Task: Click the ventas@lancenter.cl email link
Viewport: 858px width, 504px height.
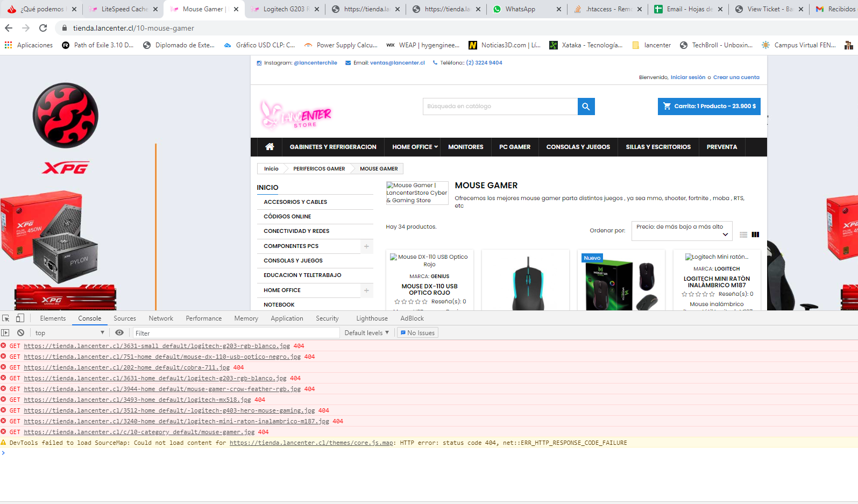Action: coord(398,63)
